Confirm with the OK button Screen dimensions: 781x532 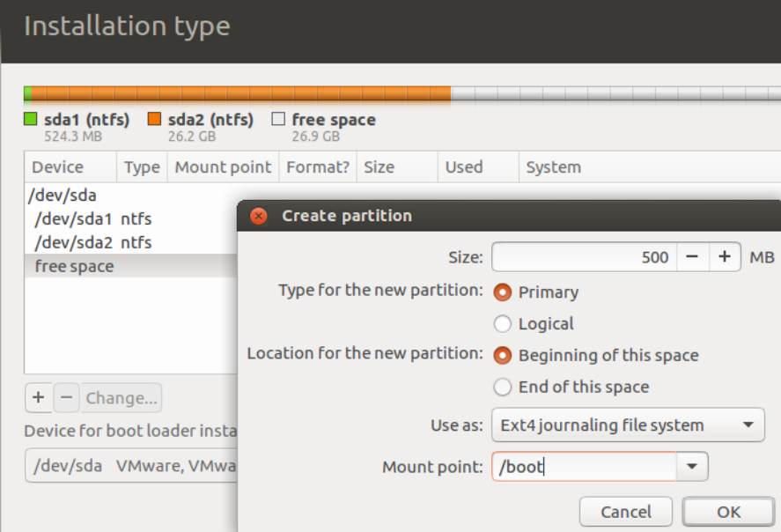[x=728, y=512]
